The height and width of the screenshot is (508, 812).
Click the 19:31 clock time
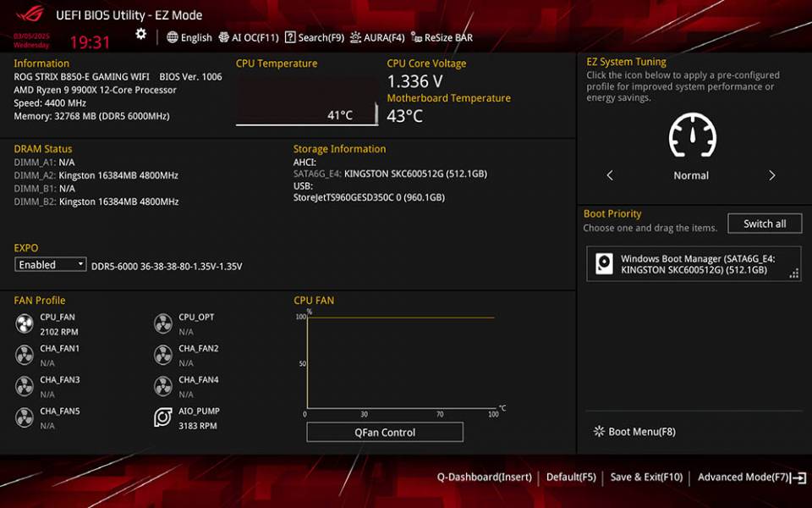tap(91, 42)
